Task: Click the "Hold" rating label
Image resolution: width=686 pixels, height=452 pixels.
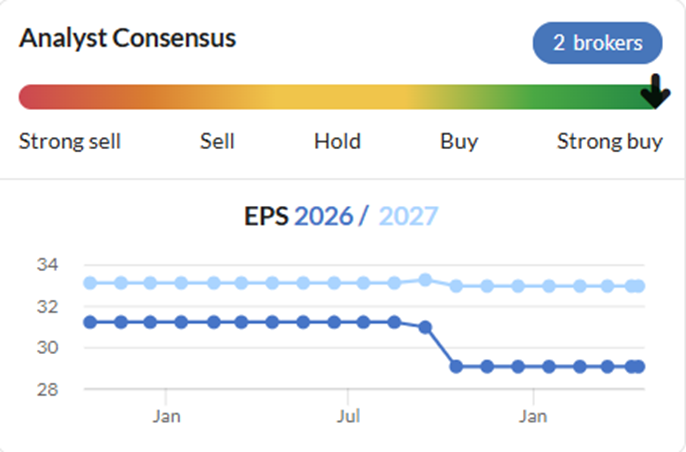Action: coord(337,141)
